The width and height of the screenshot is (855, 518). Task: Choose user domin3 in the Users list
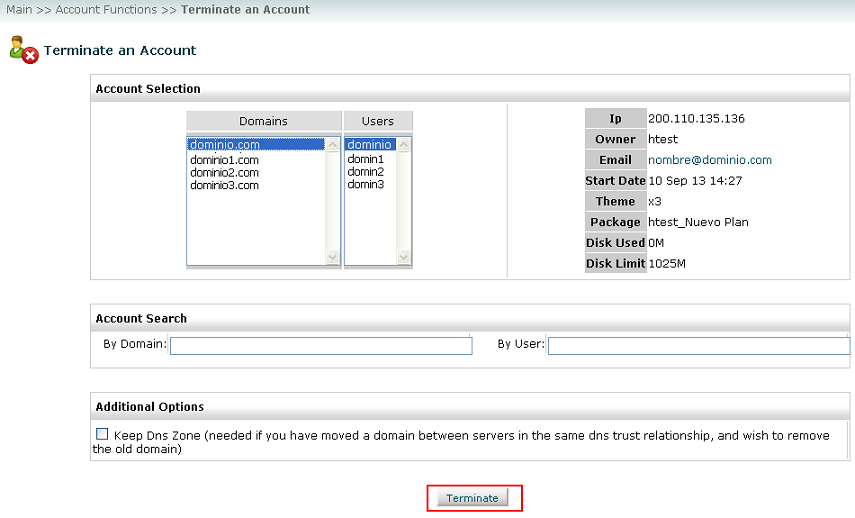pyautogui.click(x=365, y=184)
